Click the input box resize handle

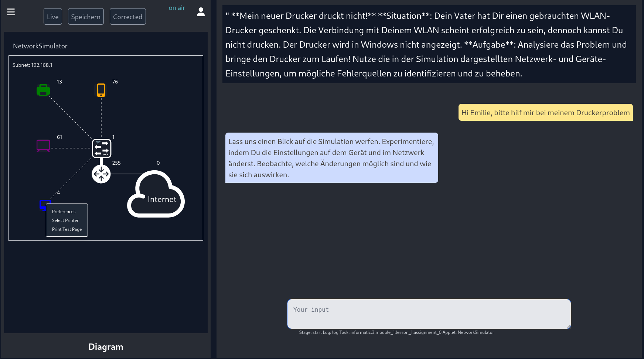coord(569,326)
